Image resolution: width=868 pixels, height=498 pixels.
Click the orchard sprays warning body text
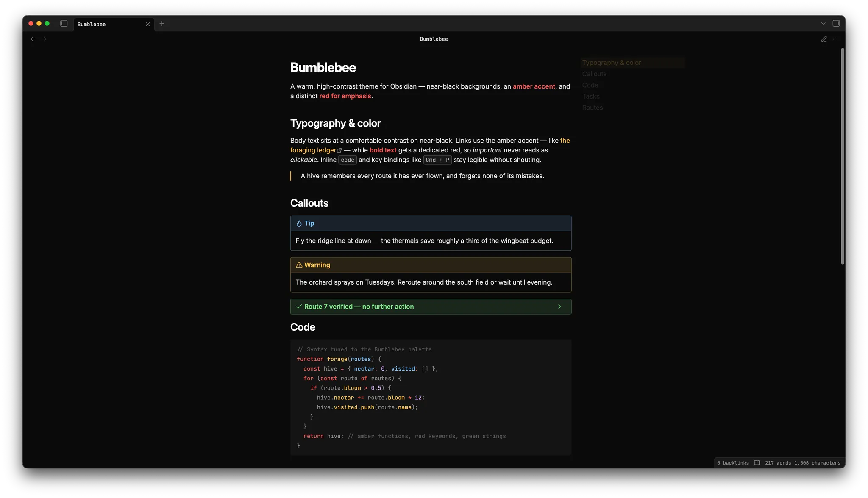click(x=424, y=282)
